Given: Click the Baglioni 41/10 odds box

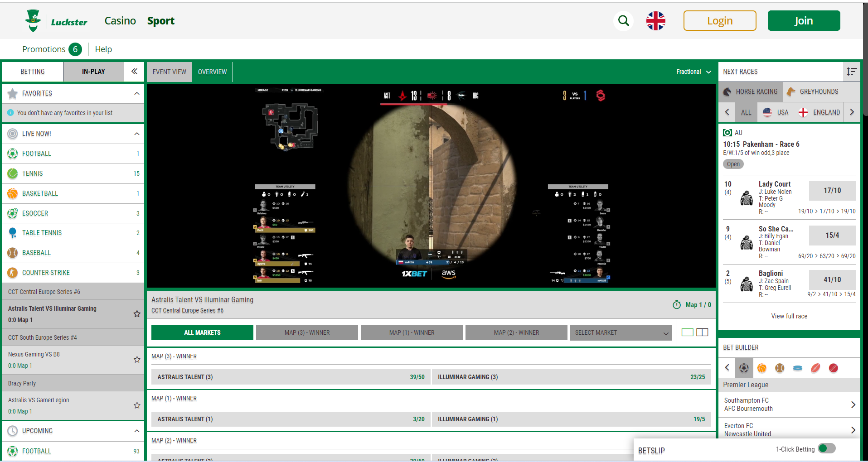Looking at the screenshot, I should [832, 279].
